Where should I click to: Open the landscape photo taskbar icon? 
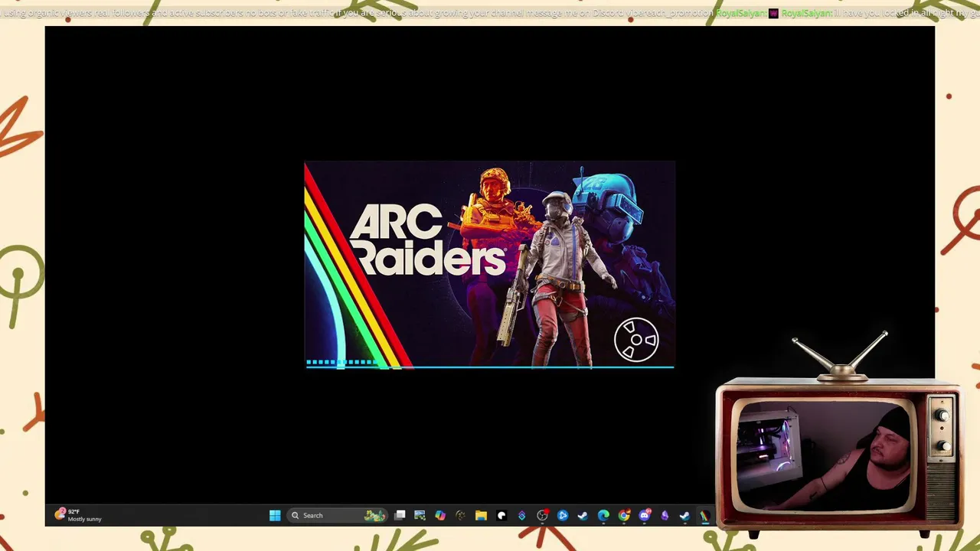[x=420, y=515]
